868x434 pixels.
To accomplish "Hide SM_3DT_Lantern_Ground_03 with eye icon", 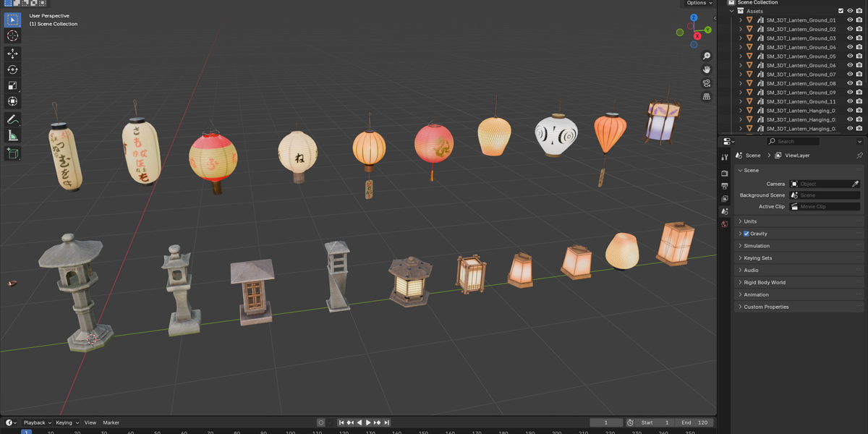I will click(850, 38).
